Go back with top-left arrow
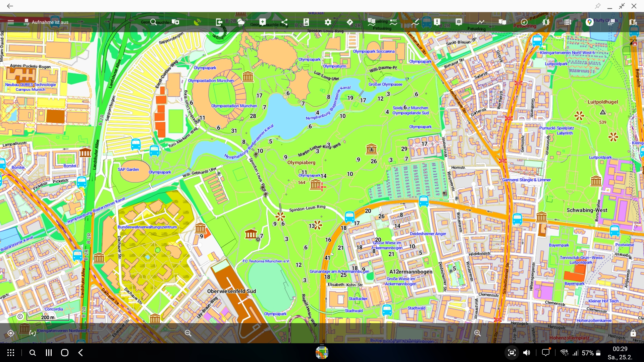The image size is (644, 362). (10, 6)
